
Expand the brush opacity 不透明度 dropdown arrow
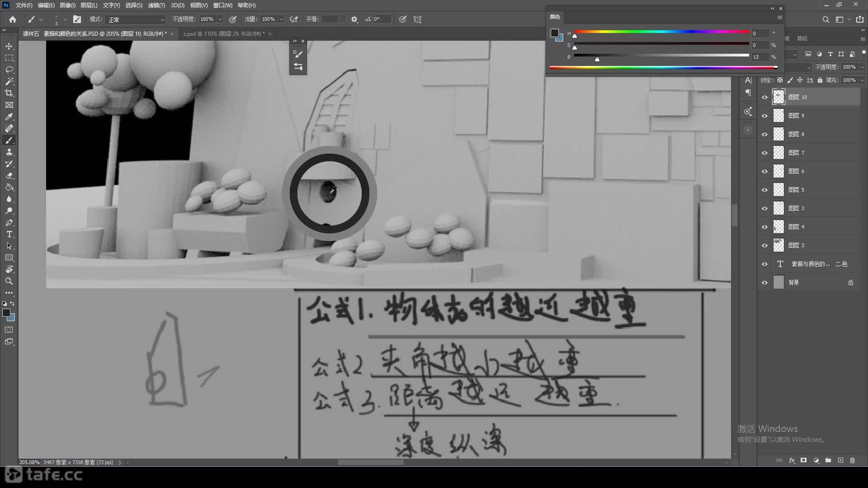coord(220,19)
